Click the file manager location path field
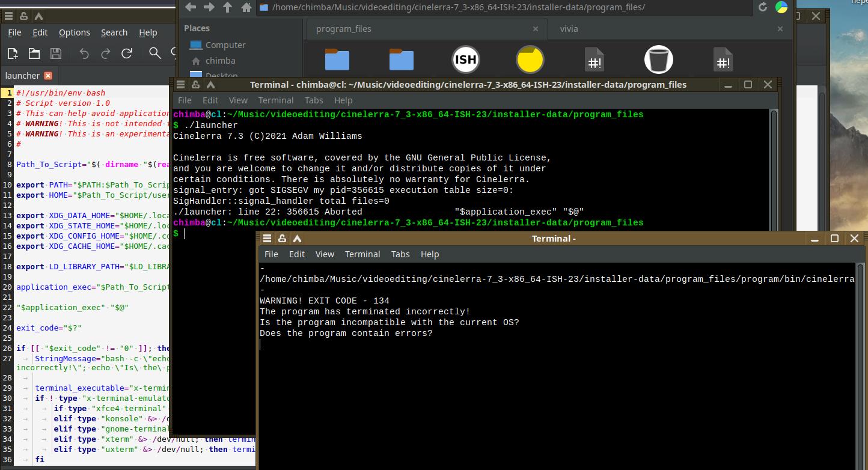Screen dimensions: 868x470 [x=505, y=7]
